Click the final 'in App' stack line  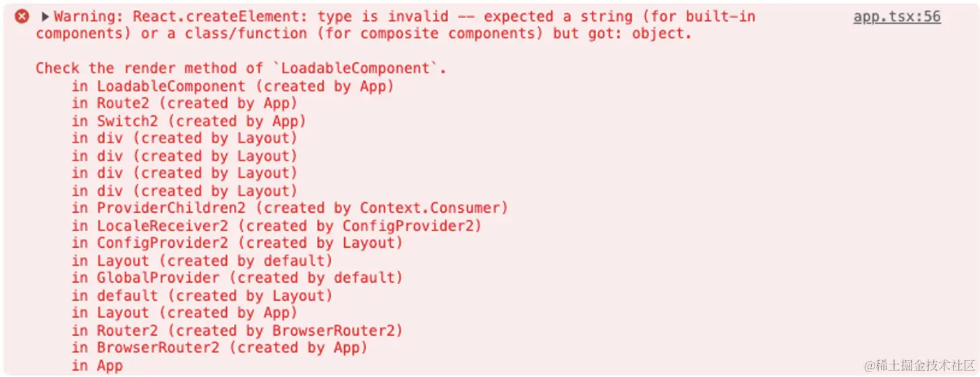[x=97, y=366]
